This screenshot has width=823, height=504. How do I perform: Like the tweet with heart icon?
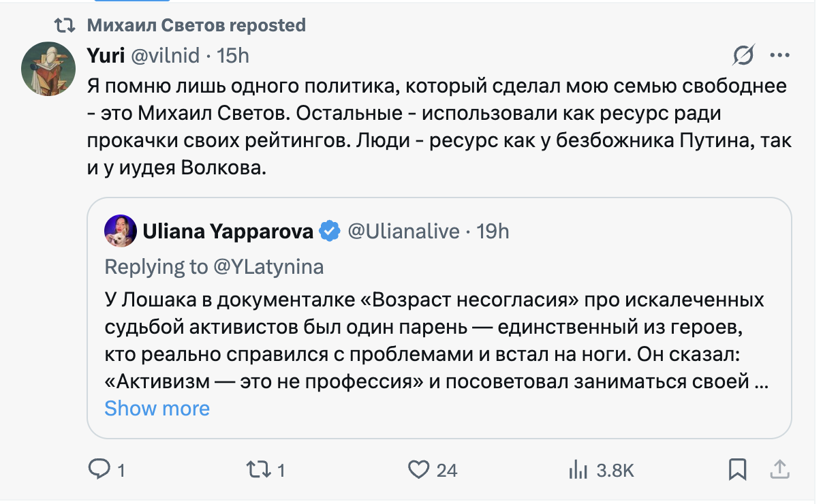coord(418,469)
